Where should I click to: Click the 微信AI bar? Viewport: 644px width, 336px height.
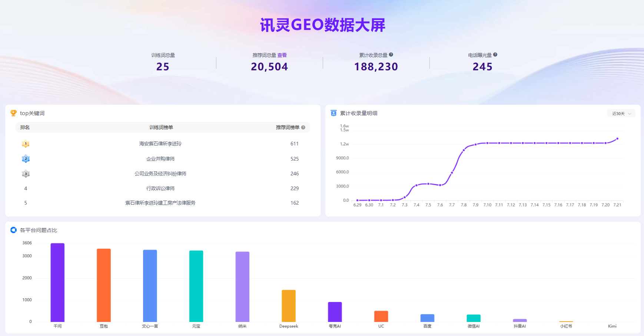[474, 318]
